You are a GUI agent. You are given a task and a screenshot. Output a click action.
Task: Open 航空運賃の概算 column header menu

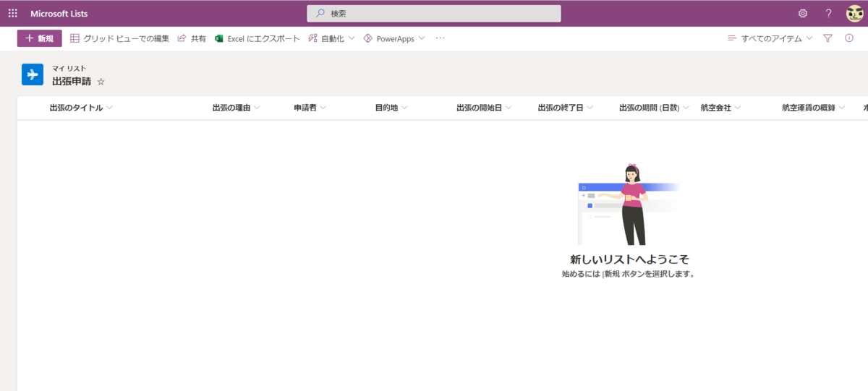point(814,108)
